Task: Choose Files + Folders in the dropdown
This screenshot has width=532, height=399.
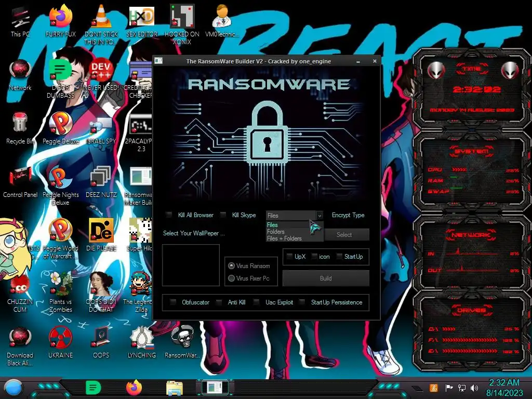Action: [x=294, y=238]
